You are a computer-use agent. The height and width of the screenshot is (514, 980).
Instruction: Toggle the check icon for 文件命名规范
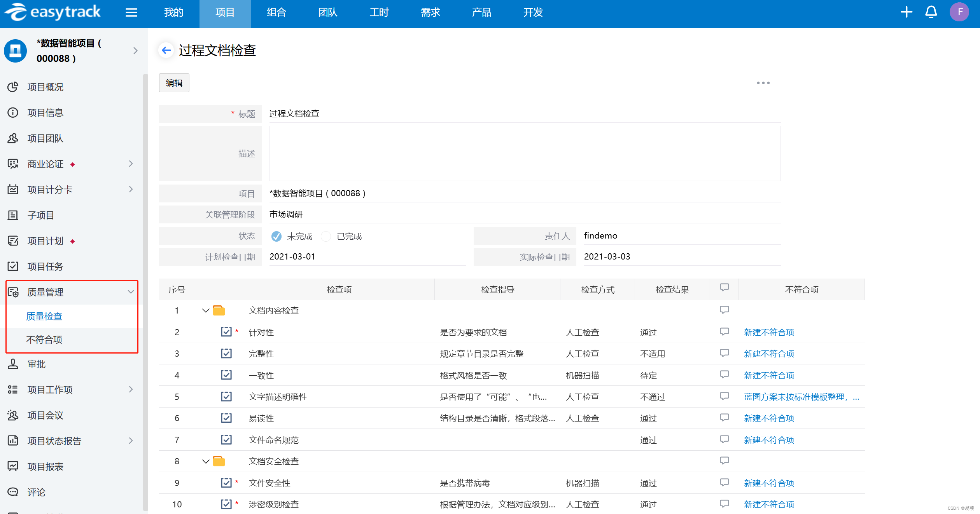point(226,440)
